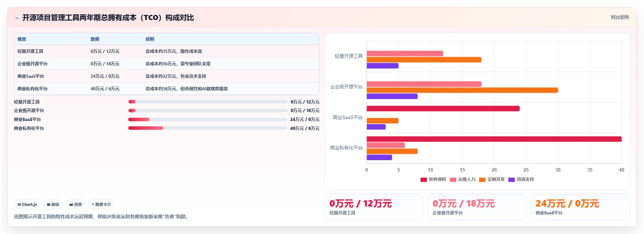Click 企业级开源平台 orange 定制开发 bar
Viewport: 644px width, 234px height.
(462, 90)
